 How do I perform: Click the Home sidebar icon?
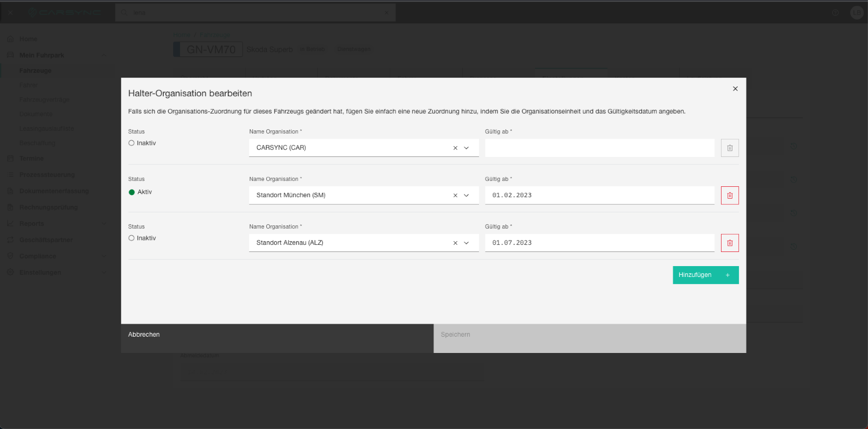[x=10, y=39]
